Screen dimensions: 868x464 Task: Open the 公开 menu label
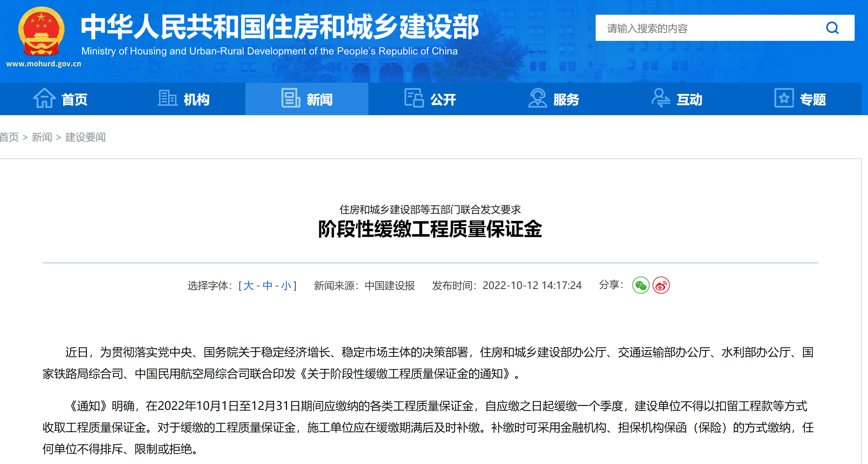tap(443, 99)
